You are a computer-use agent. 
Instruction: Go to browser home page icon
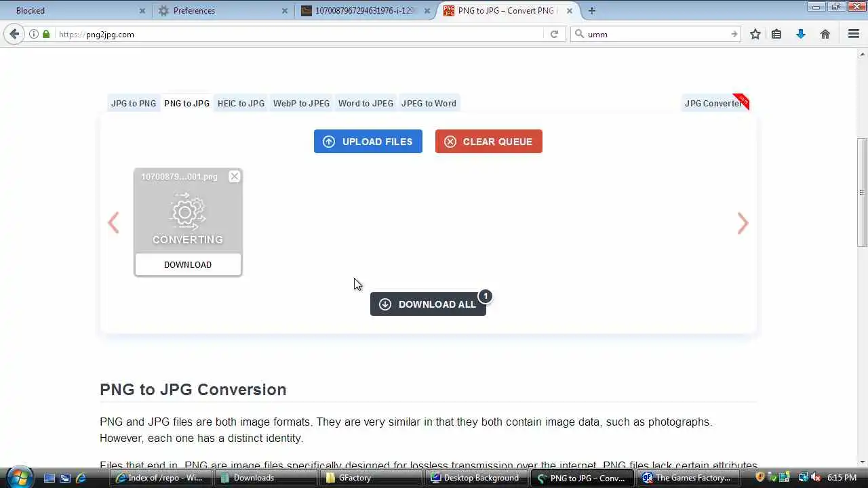click(825, 34)
